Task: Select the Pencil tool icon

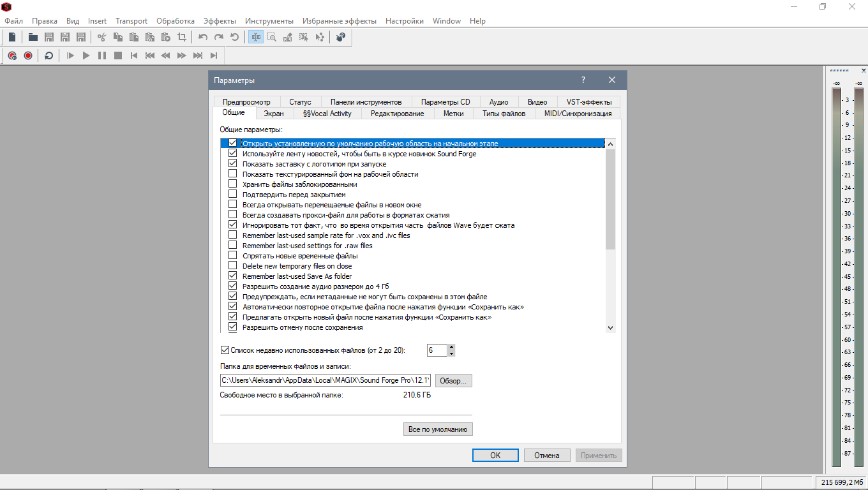Action: pyautogui.click(x=288, y=37)
